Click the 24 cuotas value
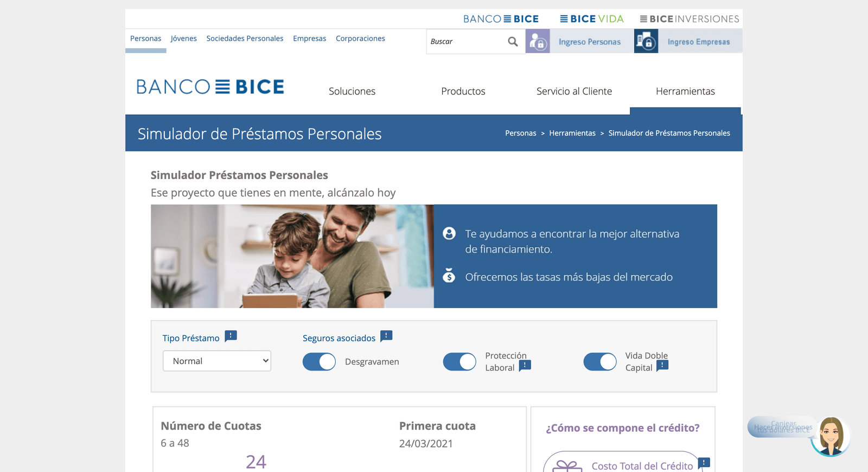The image size is (868, 472). [x=256, y=462]
